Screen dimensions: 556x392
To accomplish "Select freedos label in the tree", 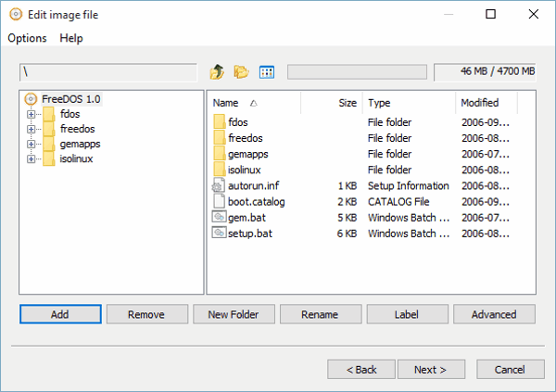I will click(77, 129).
